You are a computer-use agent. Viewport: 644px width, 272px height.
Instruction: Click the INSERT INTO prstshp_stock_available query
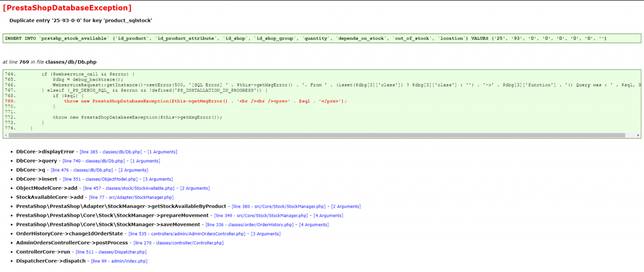pyautogui.click(x=306, y=38)
